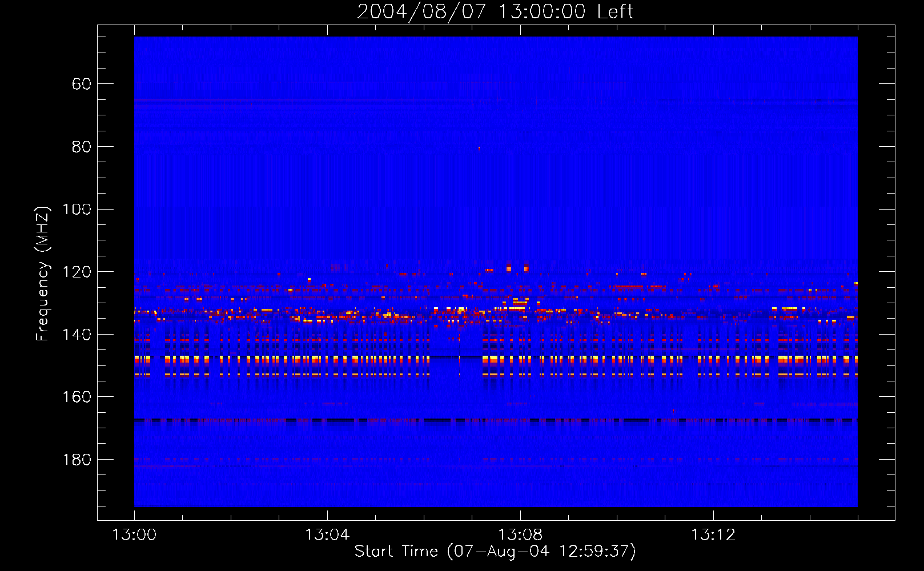Viewport: 924px width, 571px height.
Task: Click the 13:12 time tick label
Action: (x=713, y=535)
